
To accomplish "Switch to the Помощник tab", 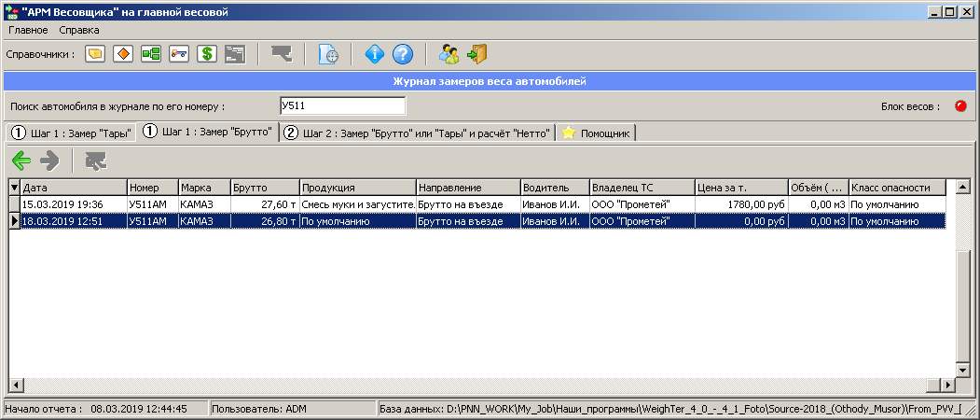I will point(597,133).
